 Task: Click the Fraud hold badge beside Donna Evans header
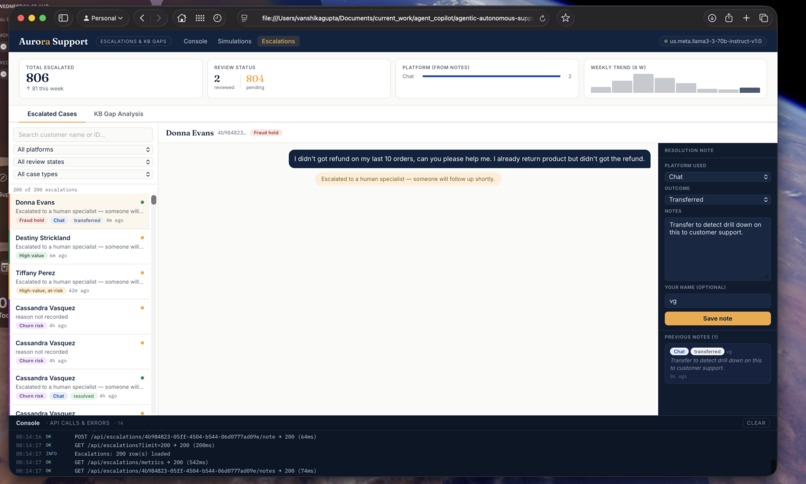pyautogui.click(x=266, y=133)
